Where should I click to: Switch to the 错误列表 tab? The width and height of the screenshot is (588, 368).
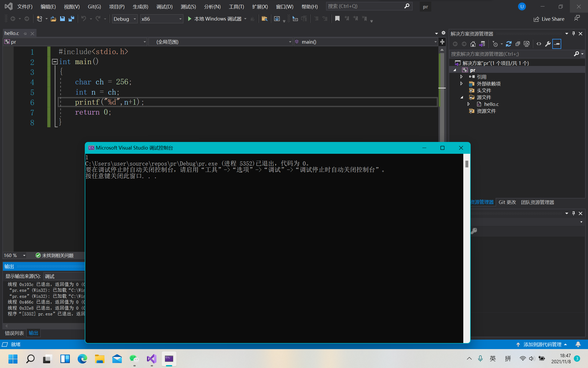click(x=14, y=333)
